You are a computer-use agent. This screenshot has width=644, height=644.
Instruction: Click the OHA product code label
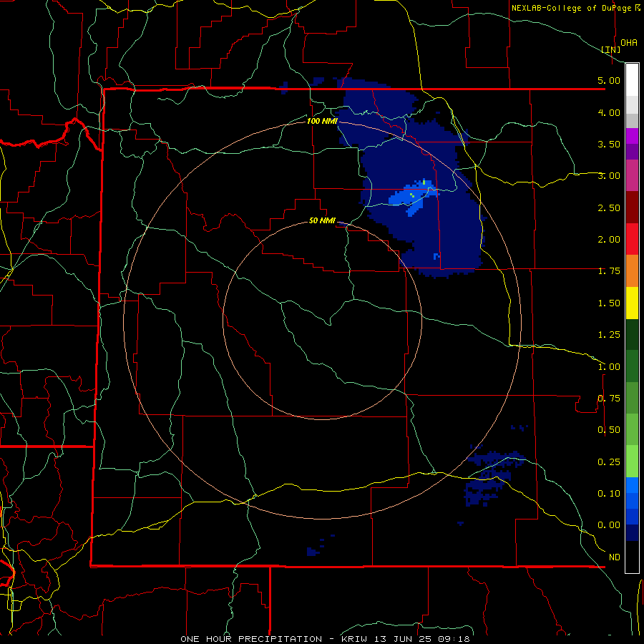[x=629, y=43]
